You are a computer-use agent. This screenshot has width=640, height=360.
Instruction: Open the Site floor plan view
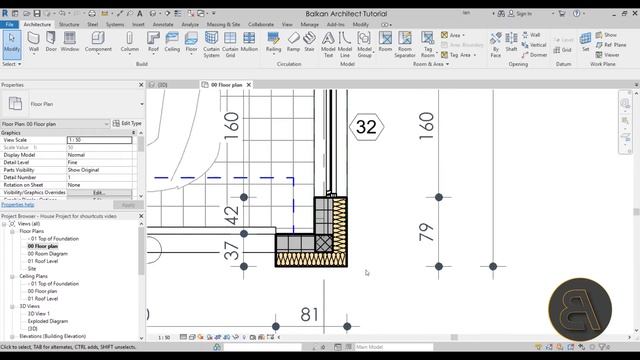pos(32,269)
